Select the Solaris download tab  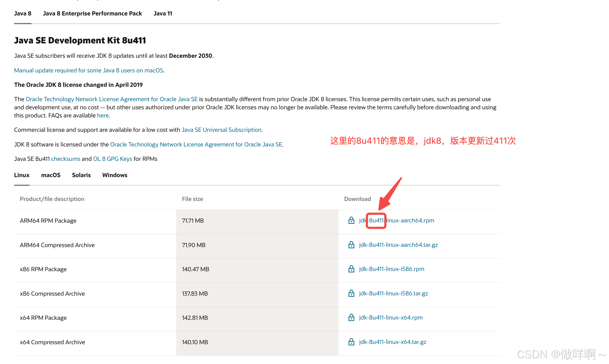(81, 175)
